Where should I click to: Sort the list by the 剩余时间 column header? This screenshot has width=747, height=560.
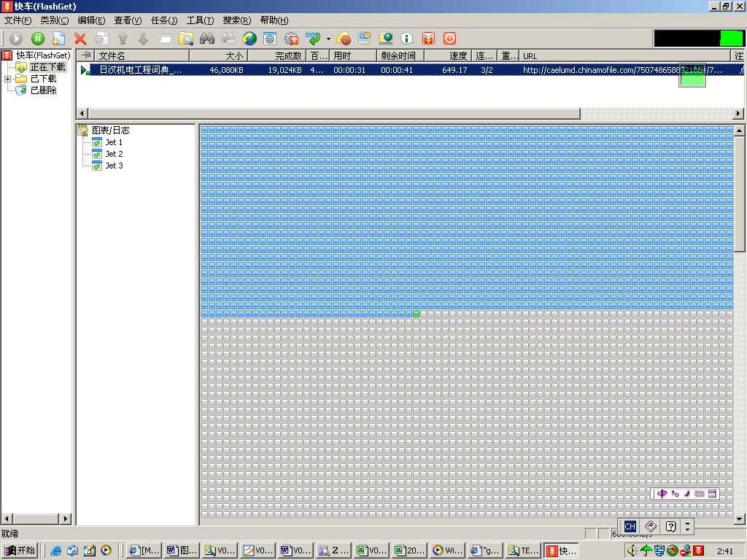[400, 55]
